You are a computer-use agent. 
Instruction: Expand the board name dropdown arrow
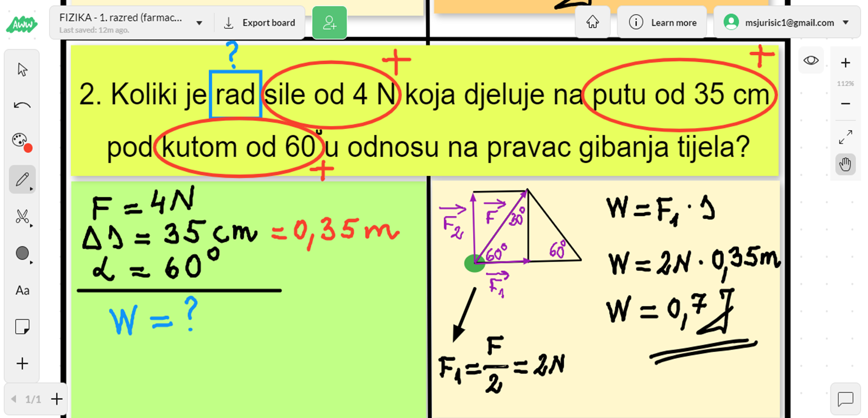click(x=199, y=23)
